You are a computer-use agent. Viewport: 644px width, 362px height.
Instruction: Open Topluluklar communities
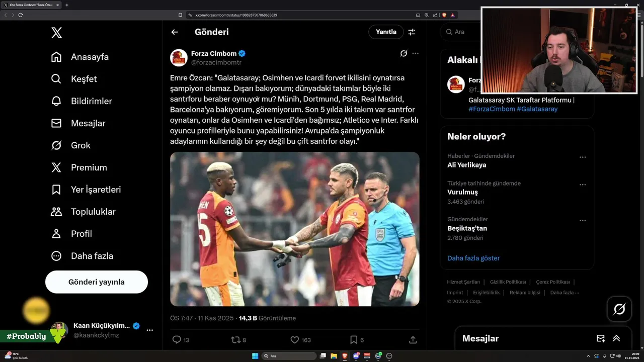[x=84, y=212]
